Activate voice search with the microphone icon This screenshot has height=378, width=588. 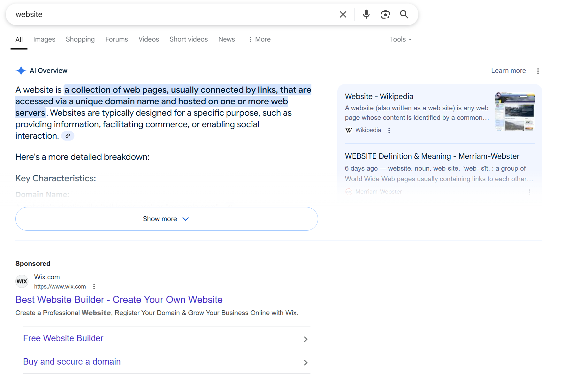coord(366,14)
